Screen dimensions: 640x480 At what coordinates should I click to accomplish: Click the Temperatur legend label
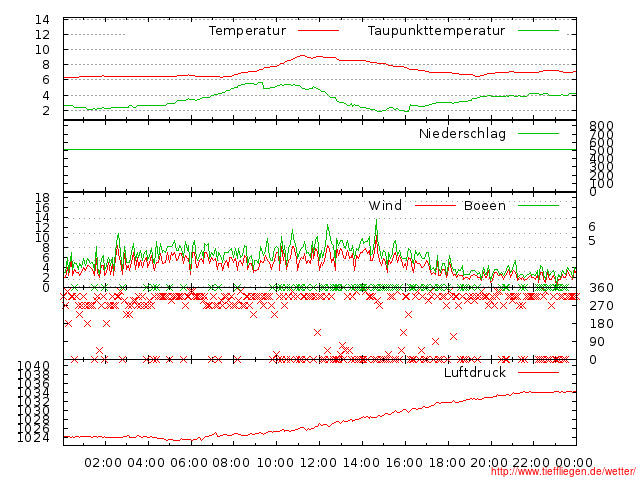point(247,31)
